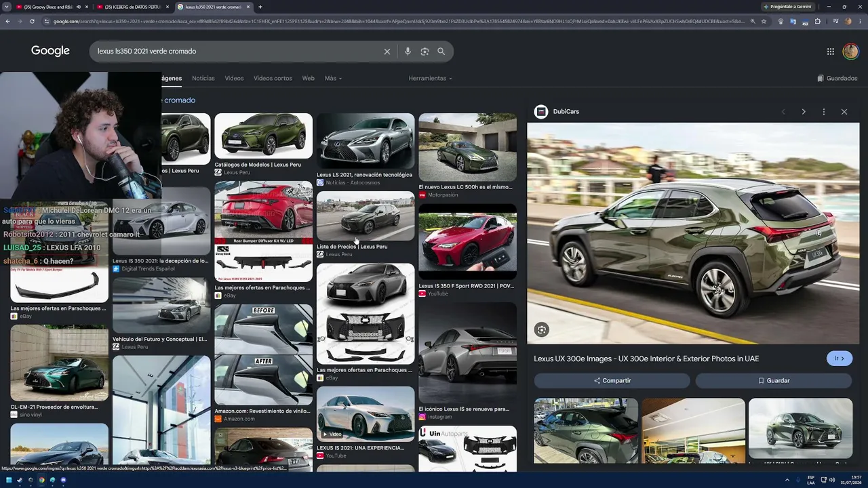Switch to the Videos cortos tab
This screenshot has height=488, width=868.
click(x=273, y=79)
